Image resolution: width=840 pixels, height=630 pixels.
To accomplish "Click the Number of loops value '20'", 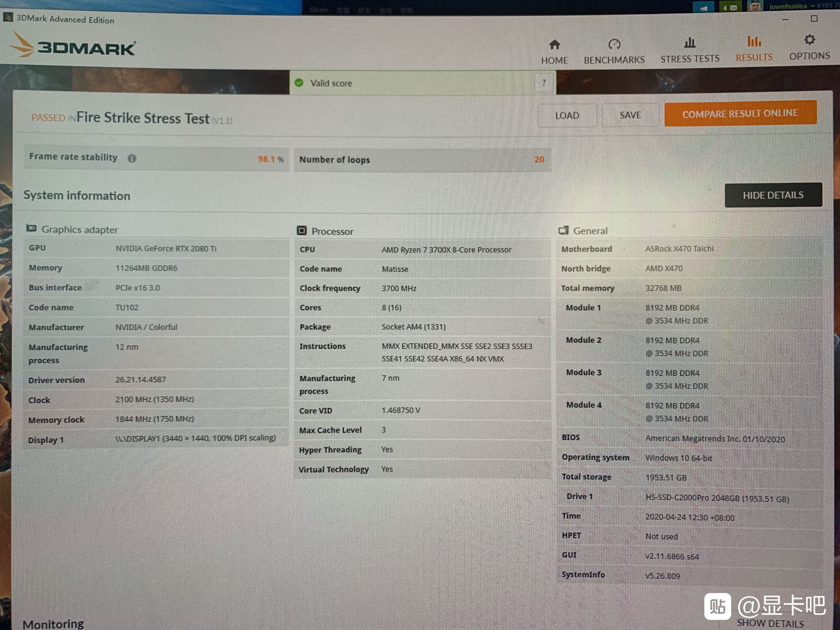I will pyautogui.click(x=539, y=160).
